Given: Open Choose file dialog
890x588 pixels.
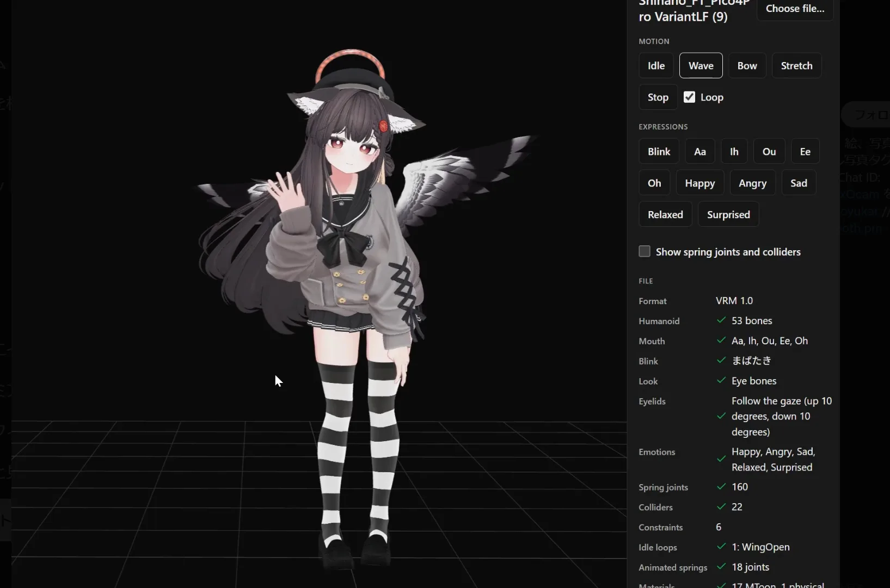Looking at the screenshot, I should click(795, 9).
